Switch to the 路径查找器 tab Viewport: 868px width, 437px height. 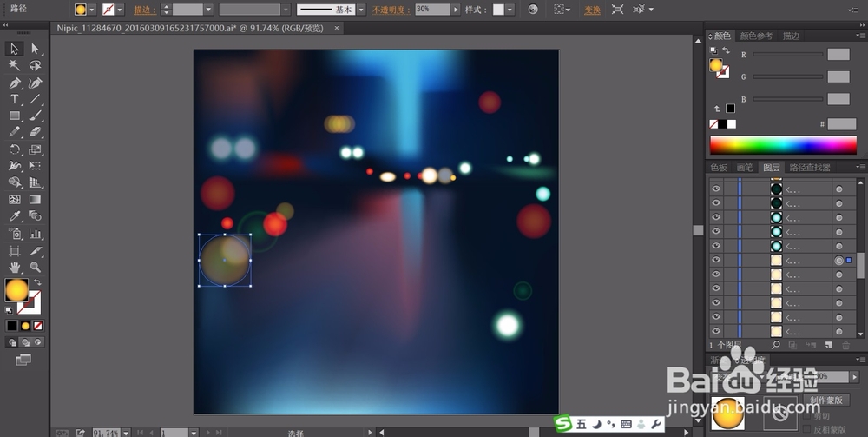(x=810, y=168)
